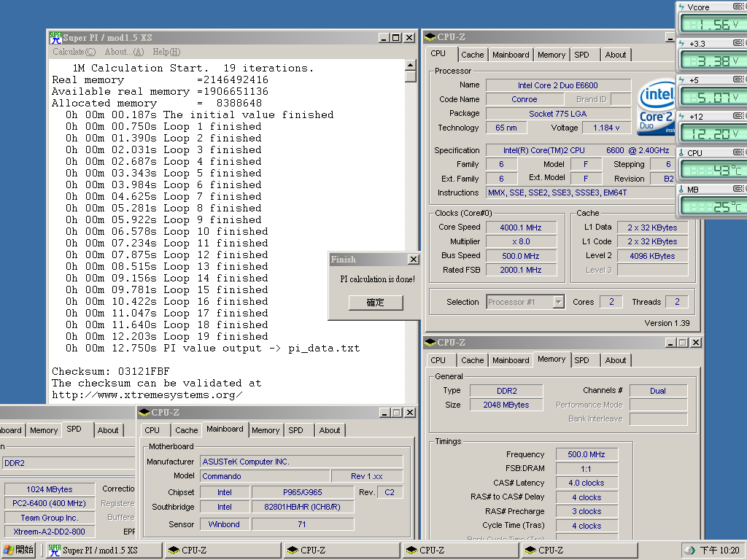Select Memory tab in bottom-left SPD CPU-Z window
The height and width of the screenshot is (560, 747).
(x=43, y=430)
